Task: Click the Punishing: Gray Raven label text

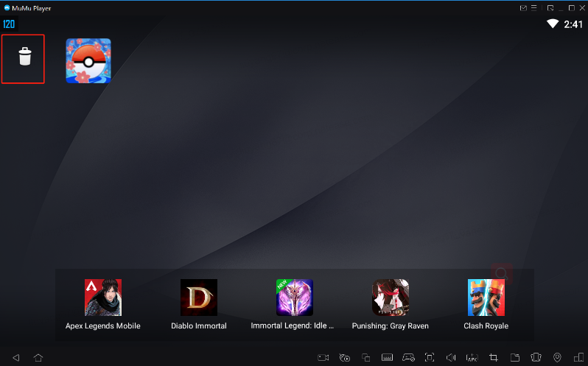Action: [x=391, y=326]
